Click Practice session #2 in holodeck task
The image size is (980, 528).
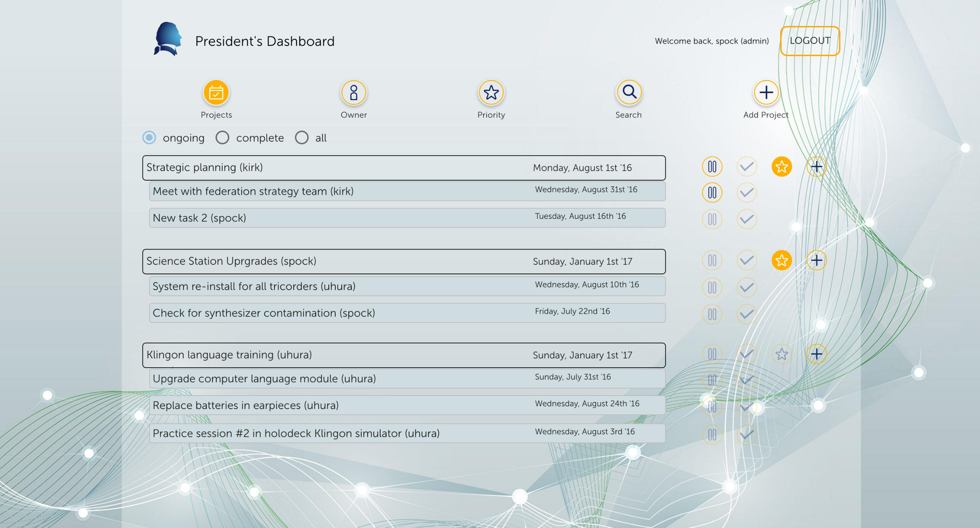tap(407, 433)
